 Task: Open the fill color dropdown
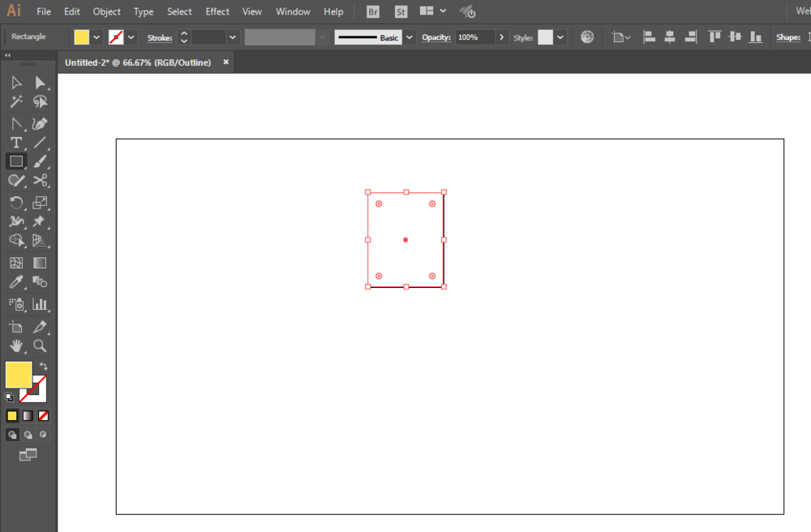coord(97,37)
